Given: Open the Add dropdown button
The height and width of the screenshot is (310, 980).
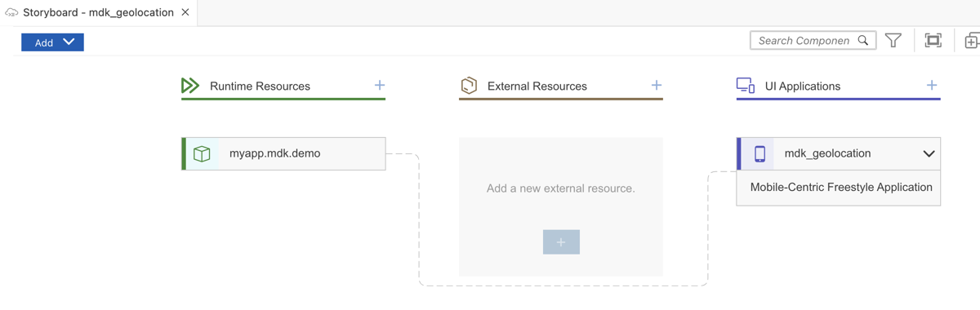Looking at the screenshot, I should 52,42.
